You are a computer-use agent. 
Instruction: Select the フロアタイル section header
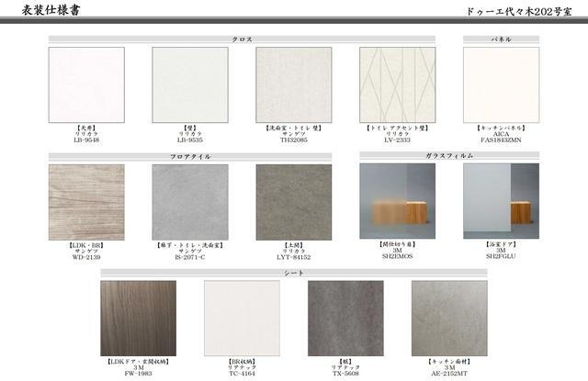(x=190, y=157)
